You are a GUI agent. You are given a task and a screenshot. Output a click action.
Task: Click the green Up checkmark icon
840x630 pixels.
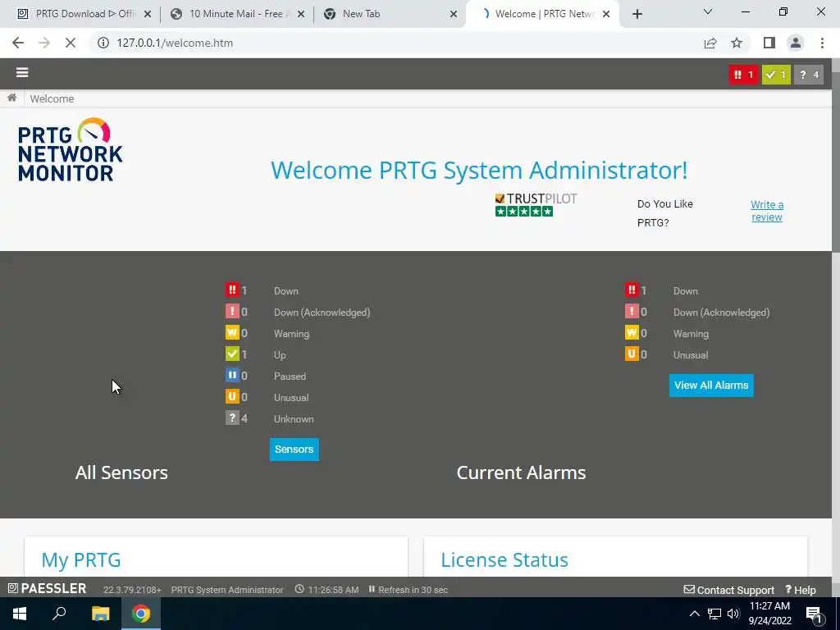tap(232, 354)
